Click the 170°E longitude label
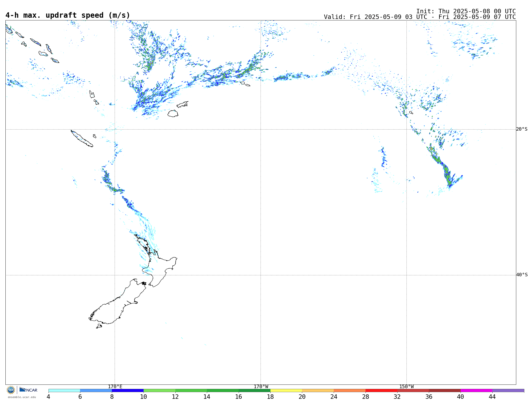The height and width of the screenshot is (400, 532). coord(115,387)
